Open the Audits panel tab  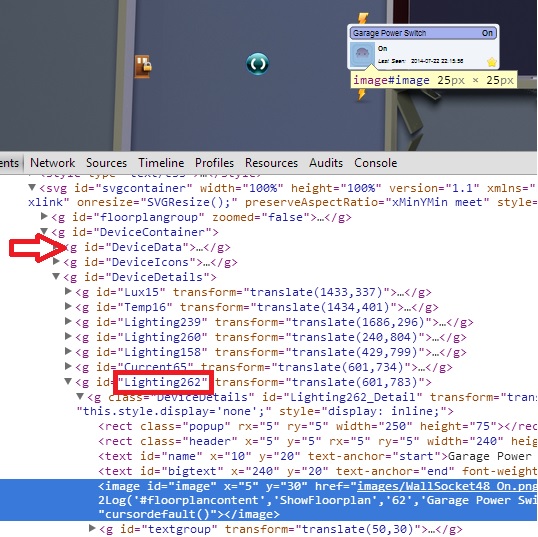[x=326, y=163]
